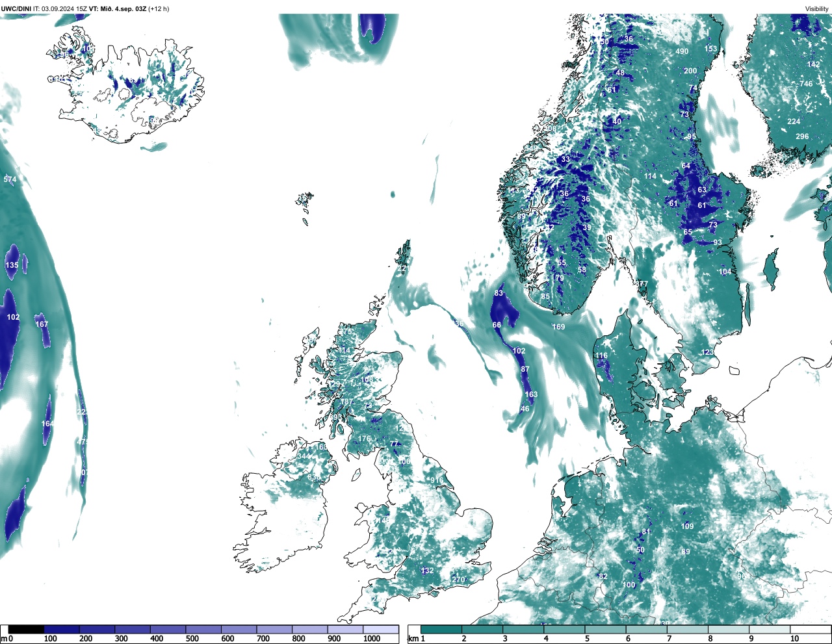832x644 pixels.
Task: Select the dark blue 100–200 m legend swatch
Action: (62, 630)
